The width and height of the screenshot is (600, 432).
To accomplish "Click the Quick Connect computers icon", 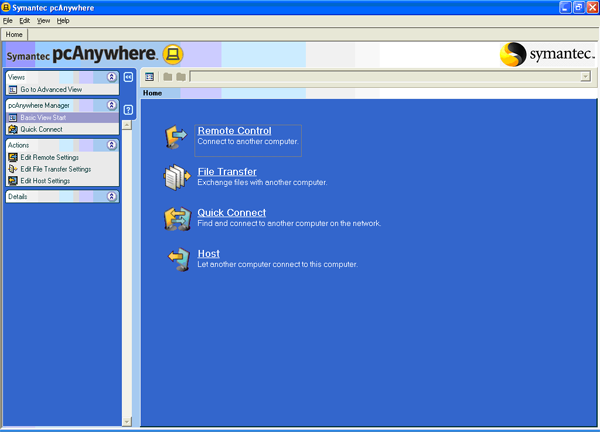I will point(178,219).
